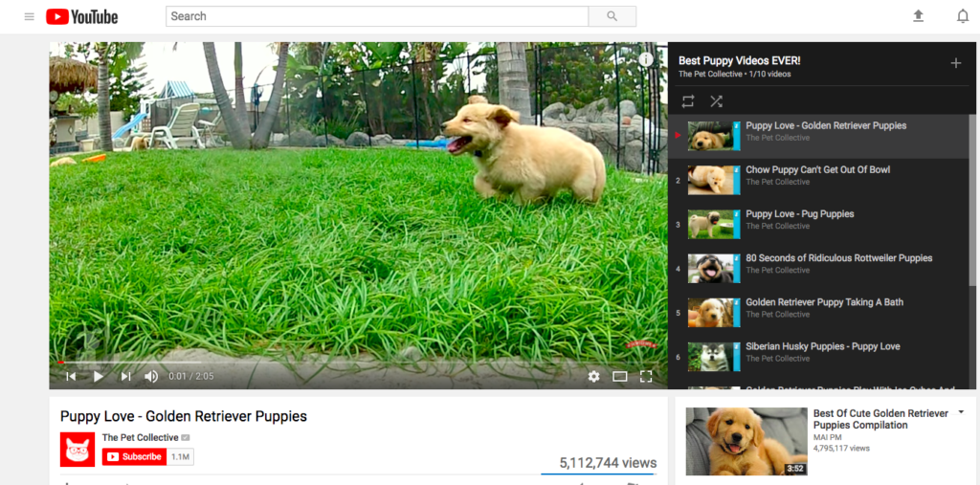Screen dimensions: 980x485
Task: Go to previous video
Action: coord(71,376)
